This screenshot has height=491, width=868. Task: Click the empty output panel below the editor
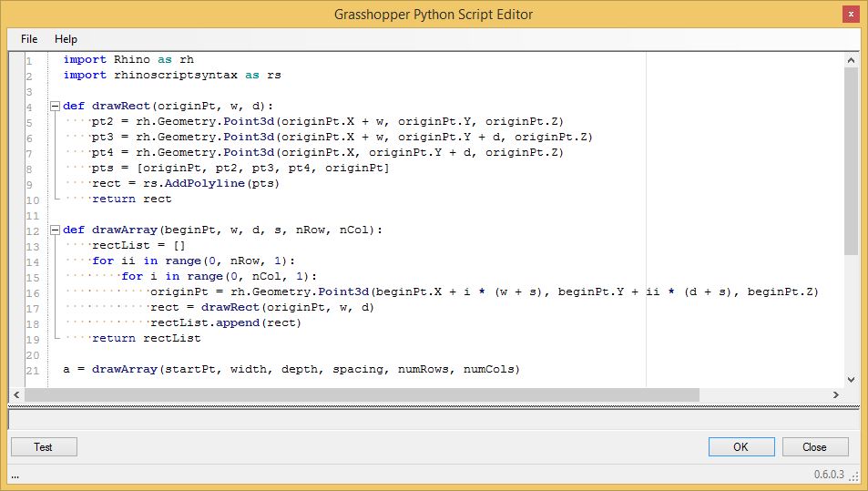coord(434,419)
